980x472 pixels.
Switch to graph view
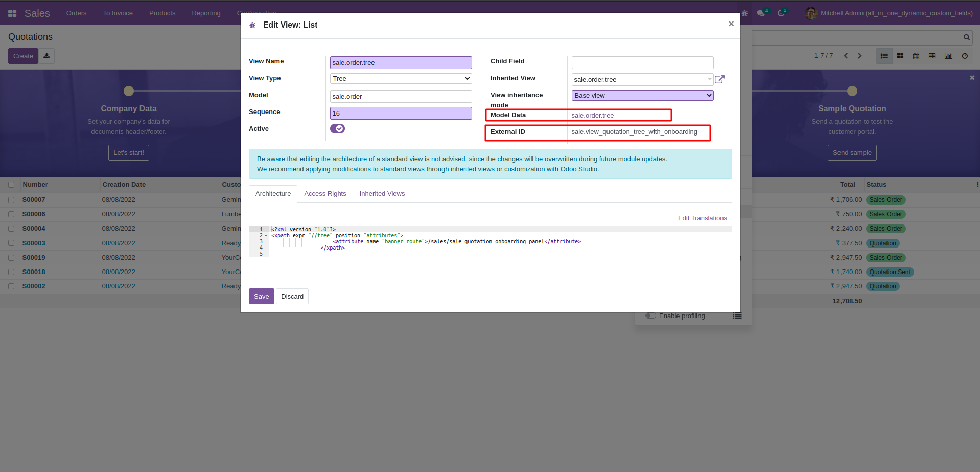(948, 56)
